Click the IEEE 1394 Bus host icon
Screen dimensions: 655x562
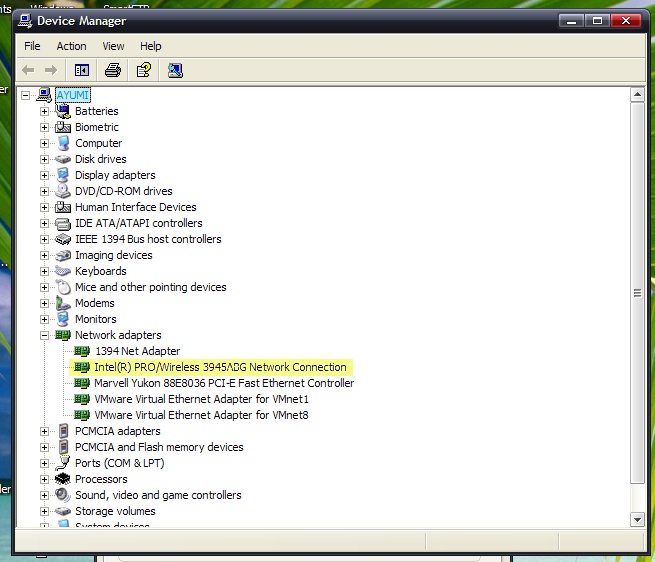point(63,239)
